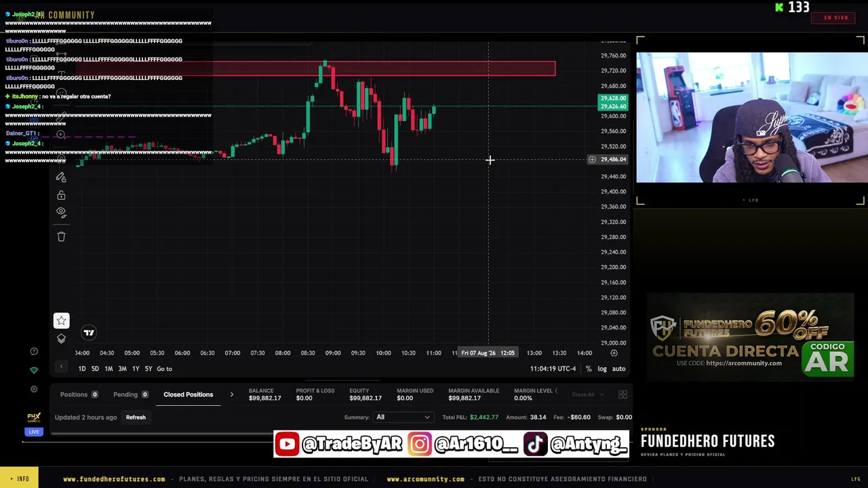
Task: Toggle percent scale on the chart
Action: (x=589, y=369)
